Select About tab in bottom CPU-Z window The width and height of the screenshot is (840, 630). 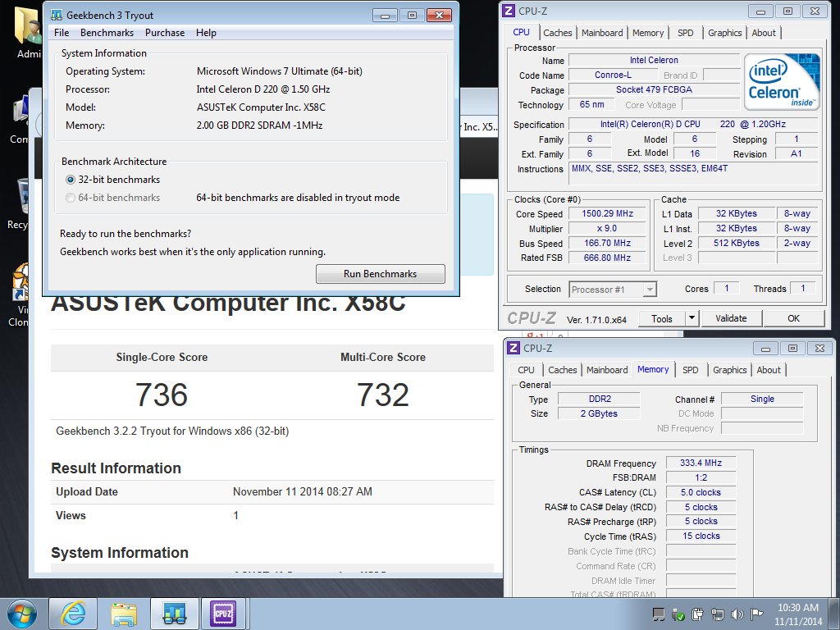(768, 370)
